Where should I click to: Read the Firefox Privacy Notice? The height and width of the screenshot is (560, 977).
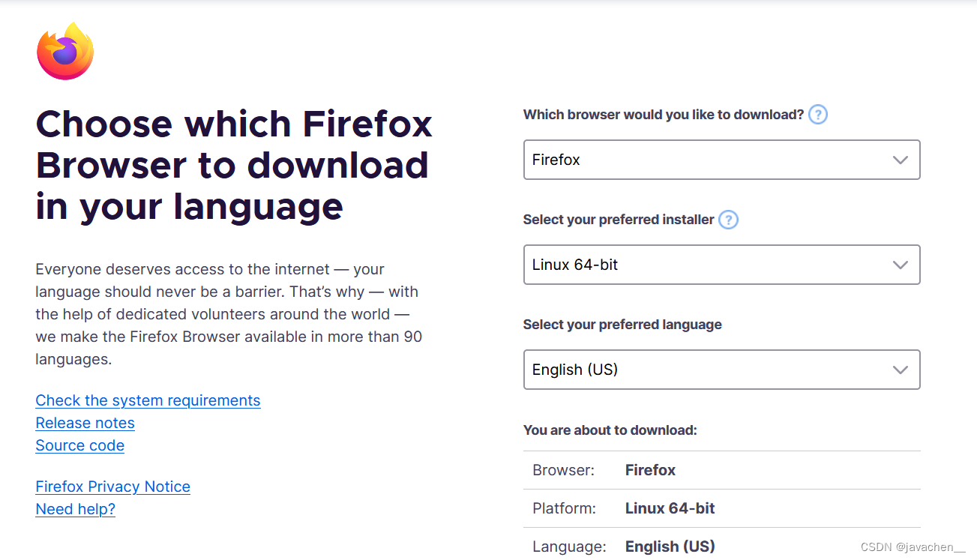[x=112, y=487]
